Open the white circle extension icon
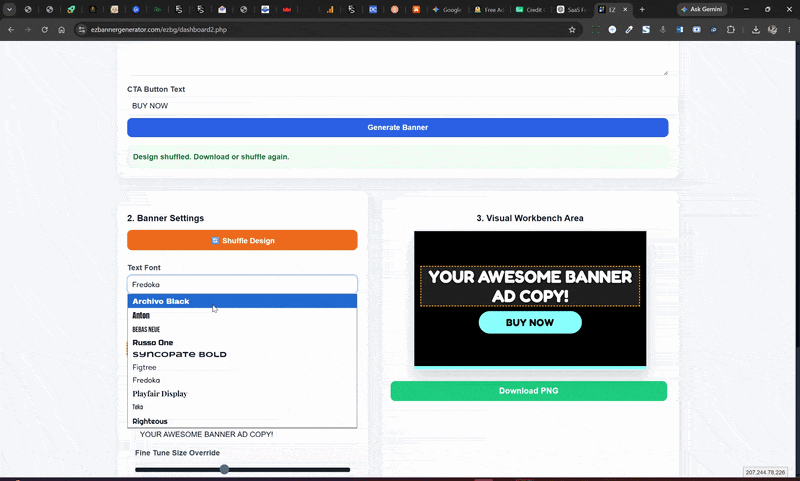The width and height of the screenshot is (800, 481). (612, 30)
